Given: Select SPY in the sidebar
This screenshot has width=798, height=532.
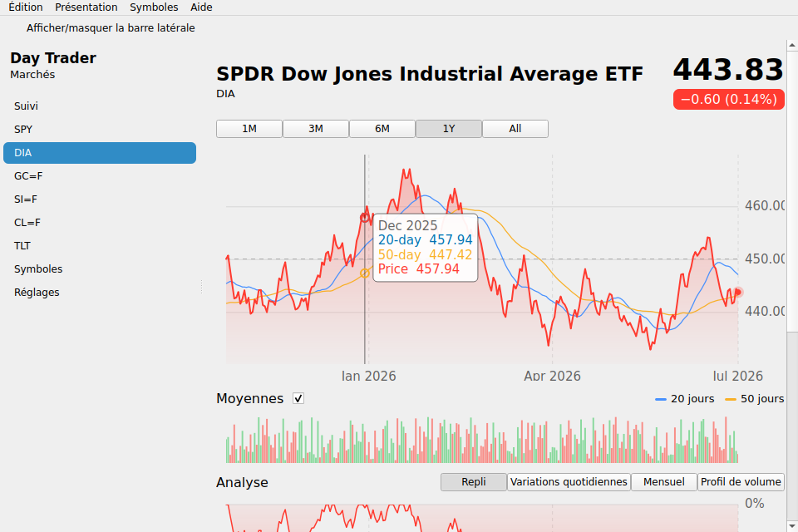Looking at the screenshot, I should coord(100,130).
